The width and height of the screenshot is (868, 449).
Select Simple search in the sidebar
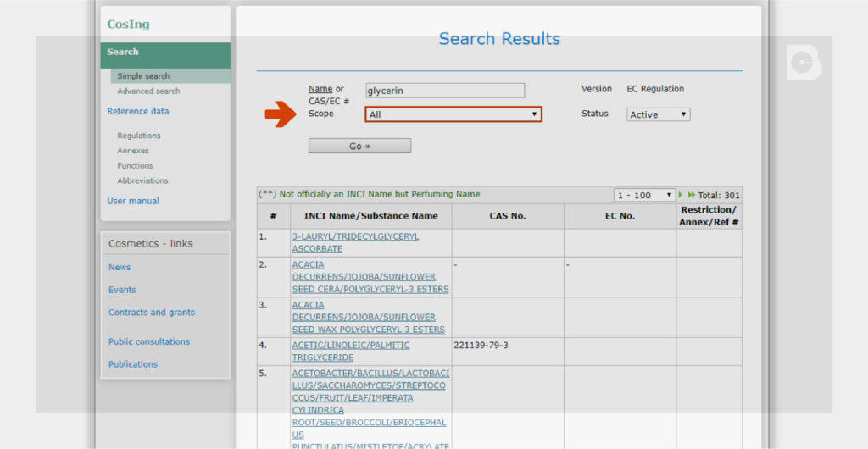click(143, 76)
